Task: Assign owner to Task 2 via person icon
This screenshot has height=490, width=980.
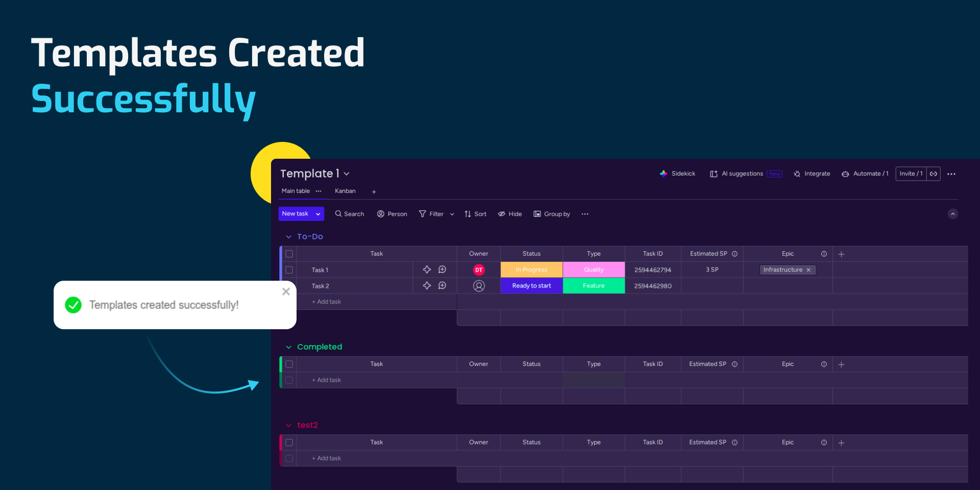Action: [x=479, y=286]
